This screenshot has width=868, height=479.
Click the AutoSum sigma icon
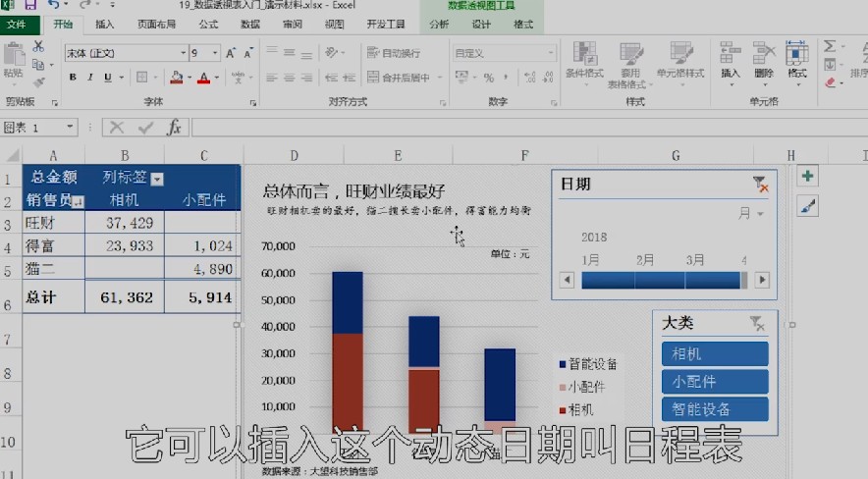pyautogui.click(x=830, y=46)
